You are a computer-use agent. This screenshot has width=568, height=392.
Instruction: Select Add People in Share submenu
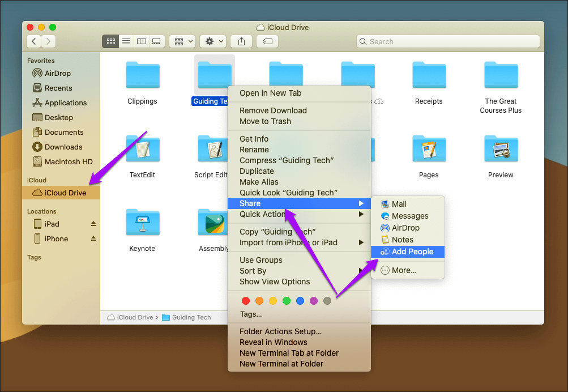click(408, 252)
